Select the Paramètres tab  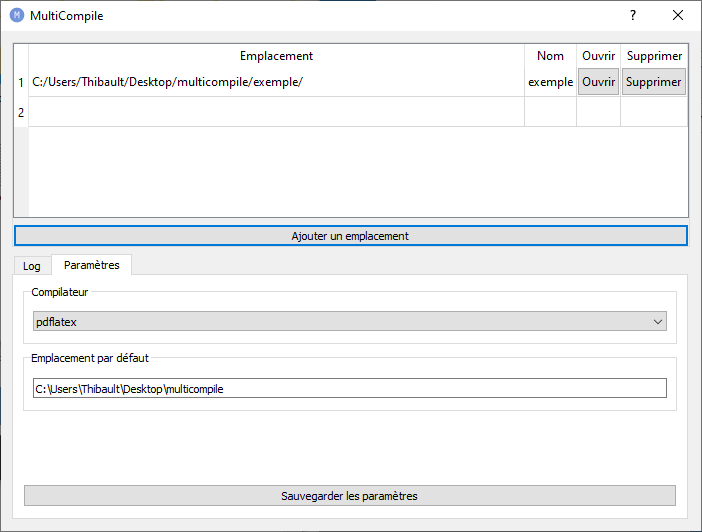pyautogui.click(x=91, y=265)
